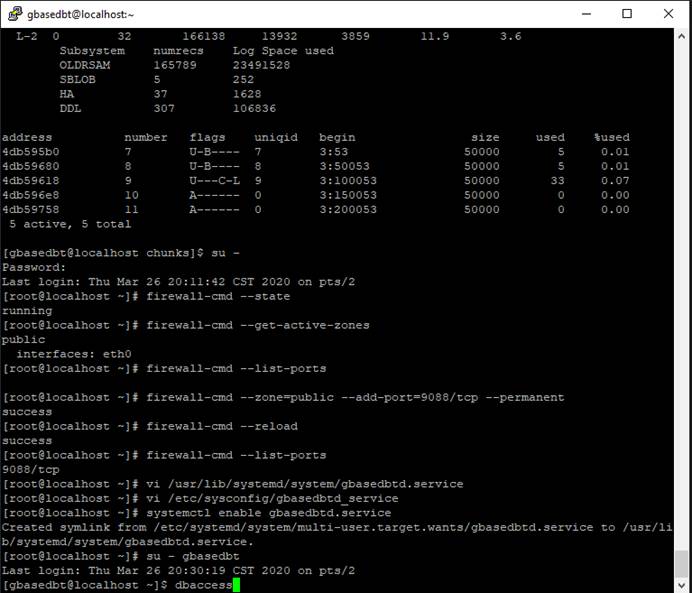Click the scrollbar down arrow
The width and height of the screenshot is (692, 593).
pyautogui.click(x=681, y=585)
